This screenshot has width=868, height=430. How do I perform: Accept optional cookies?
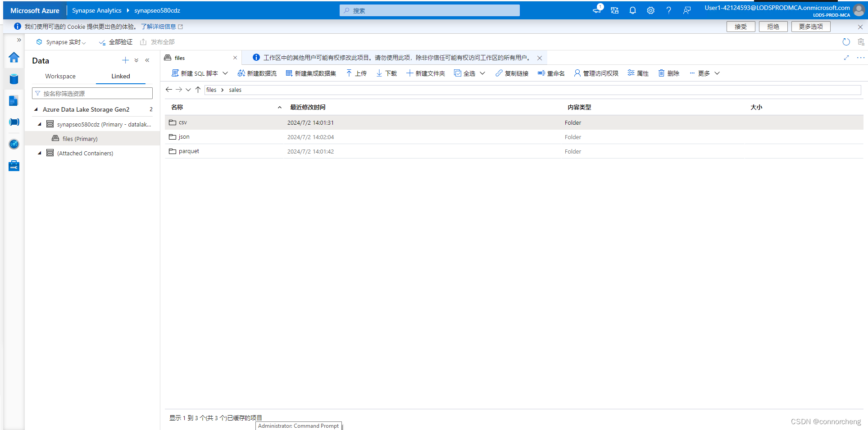pyautogui.click(x=741, y=27)
